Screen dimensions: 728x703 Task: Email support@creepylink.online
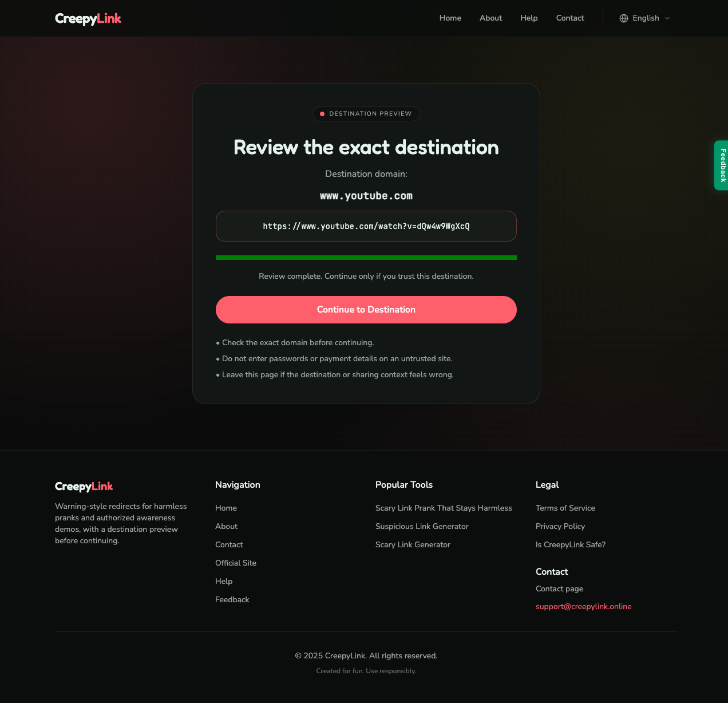tap(584, 607)
